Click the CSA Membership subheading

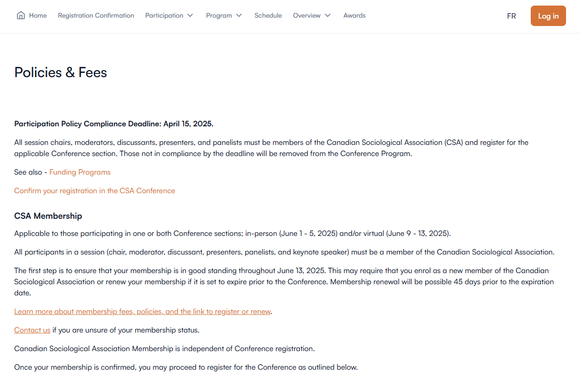tap(48, 216)
